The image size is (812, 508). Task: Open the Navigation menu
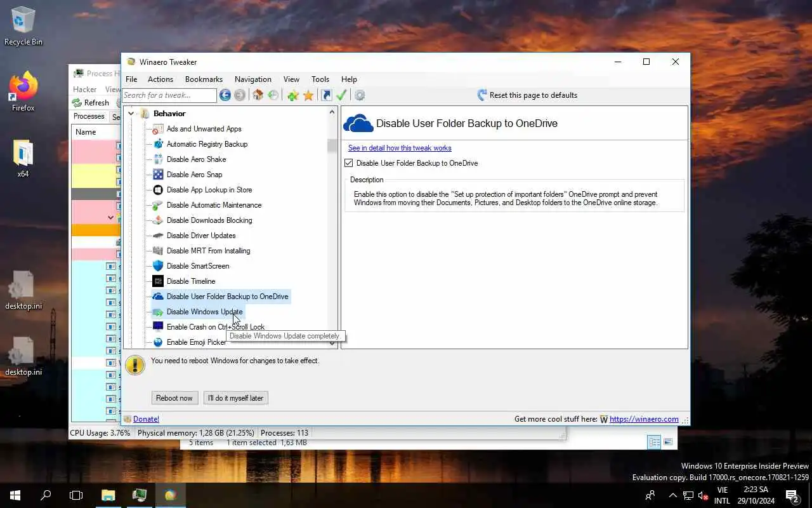253,79
